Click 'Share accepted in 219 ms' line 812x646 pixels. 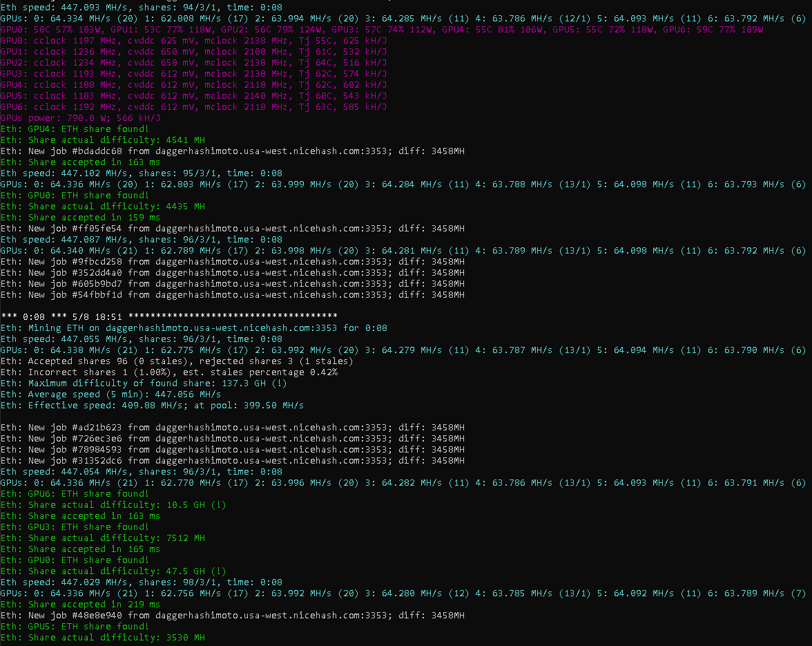[x=80, y=604]
